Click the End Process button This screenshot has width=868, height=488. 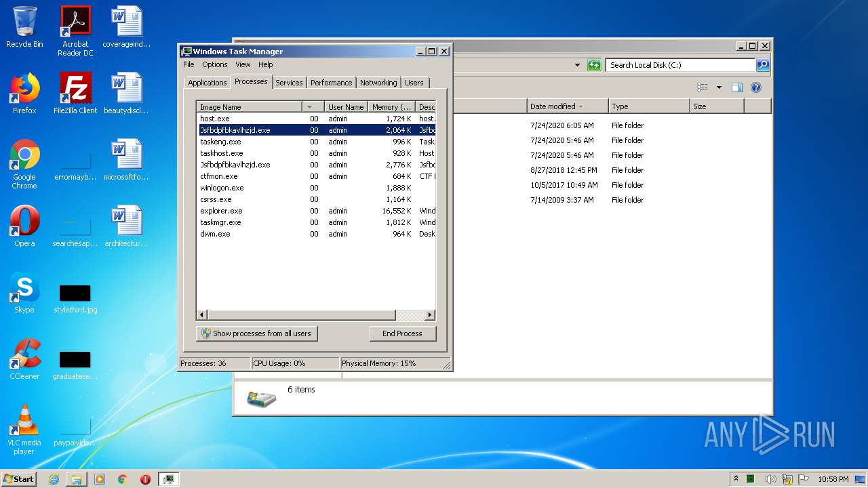pos(403,333)
